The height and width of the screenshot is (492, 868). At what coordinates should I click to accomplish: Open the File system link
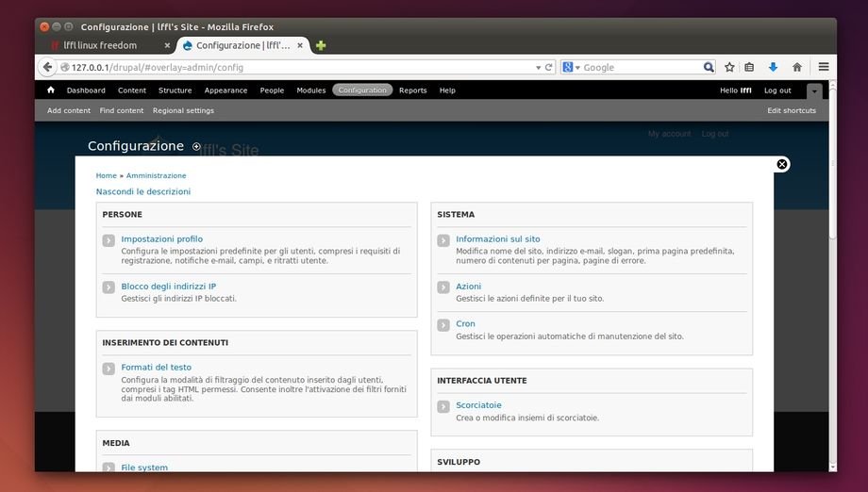coord(144,467)
